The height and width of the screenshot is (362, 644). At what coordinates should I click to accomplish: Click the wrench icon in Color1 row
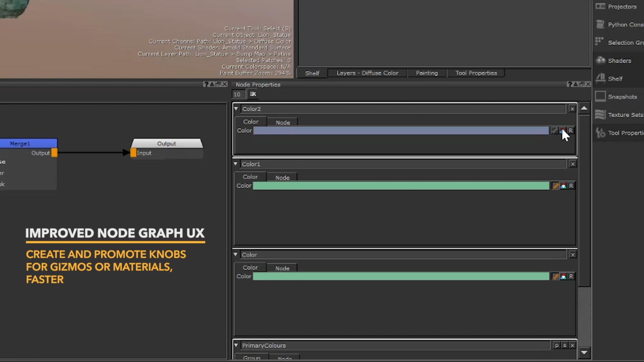point(555,186)
